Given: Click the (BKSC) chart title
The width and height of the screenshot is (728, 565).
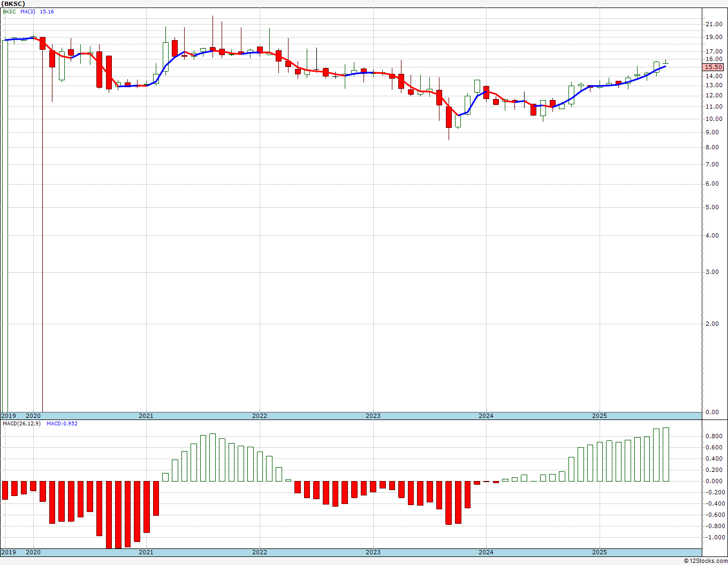Looking at the screenshot, I should pyautogui.click(x=13, y=4).
